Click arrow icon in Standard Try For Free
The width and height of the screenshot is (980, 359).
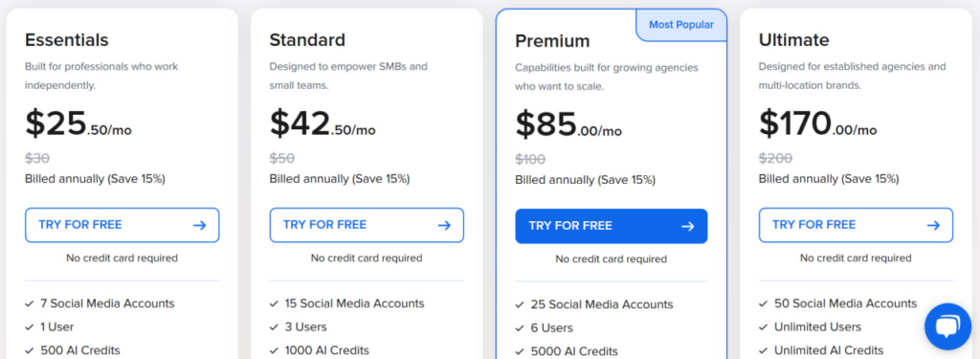(x=444, y=225)
